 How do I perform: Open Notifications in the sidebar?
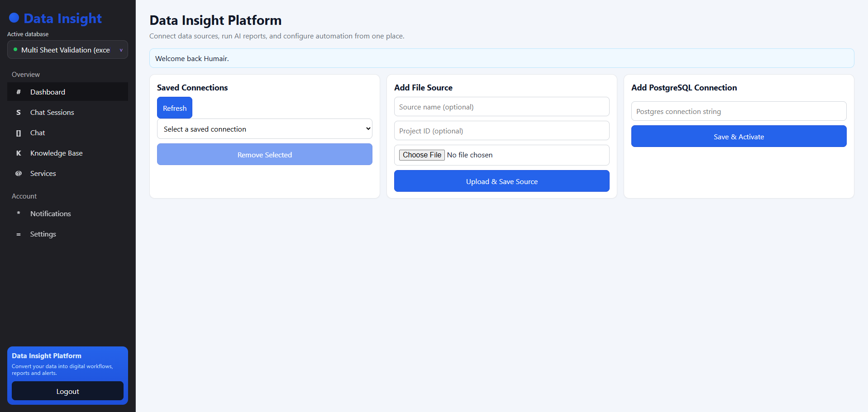(67, 213)
